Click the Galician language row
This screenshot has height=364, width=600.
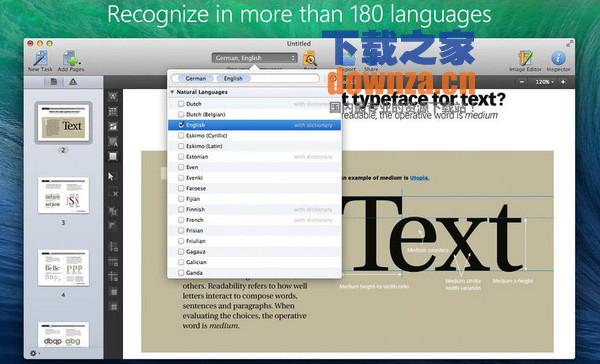pos(254,262)
